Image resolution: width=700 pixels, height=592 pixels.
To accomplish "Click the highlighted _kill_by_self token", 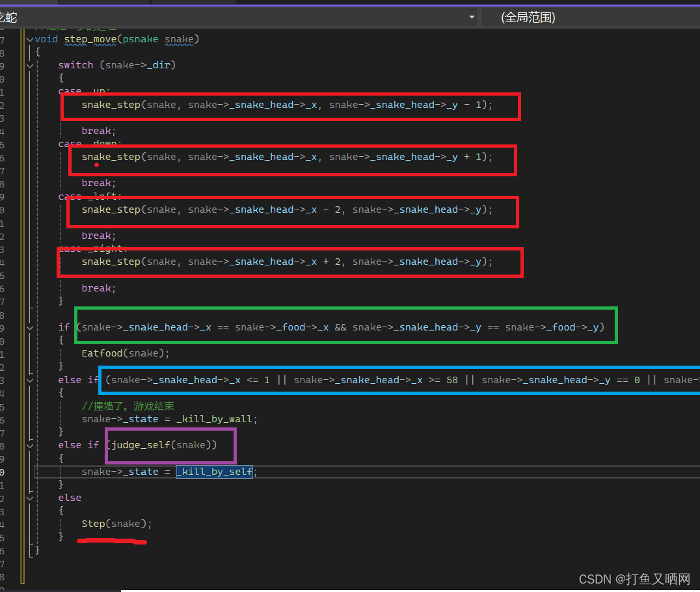I will click(x=215, y=472).
